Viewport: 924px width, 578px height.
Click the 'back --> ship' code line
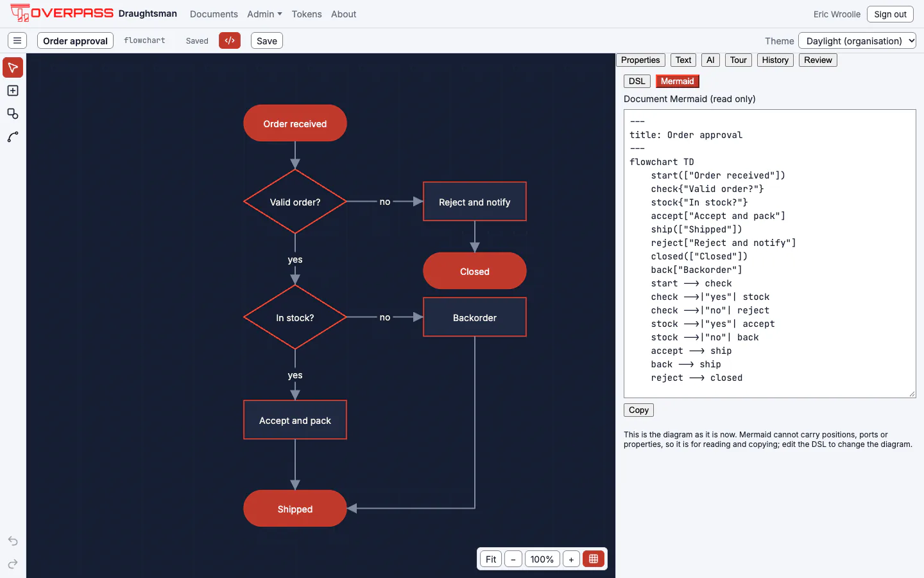coord(686,364)
